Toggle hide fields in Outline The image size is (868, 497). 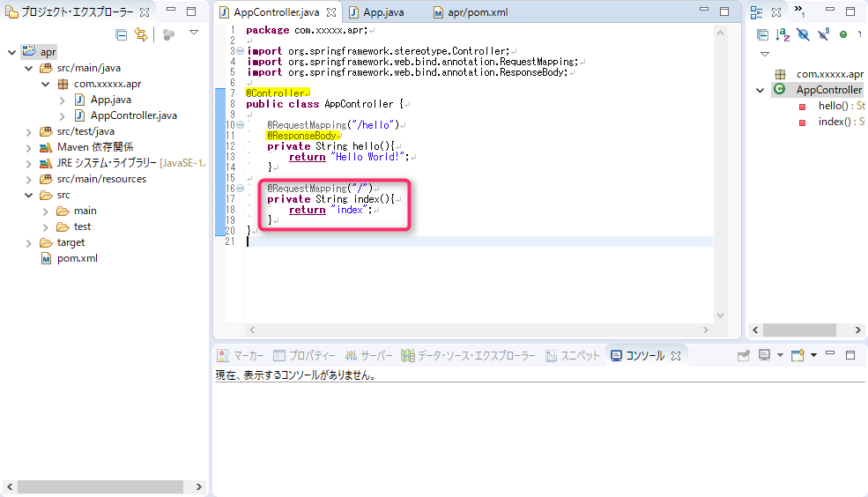point(803,35)
